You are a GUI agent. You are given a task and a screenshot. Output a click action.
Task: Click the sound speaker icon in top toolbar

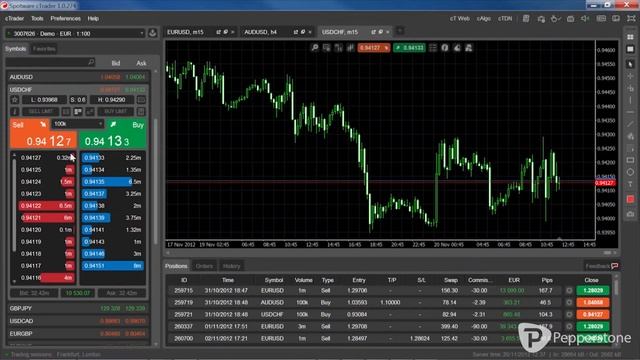[x=585, y=19]
